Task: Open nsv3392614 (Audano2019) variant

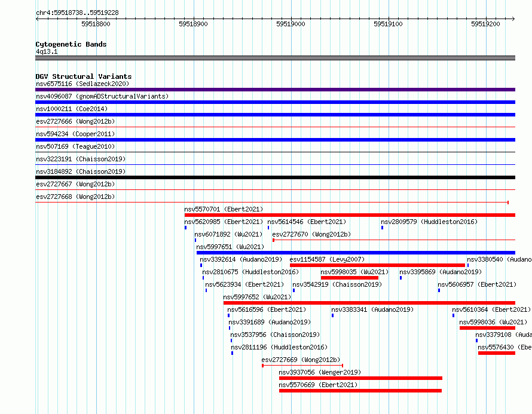Action: 241,259
